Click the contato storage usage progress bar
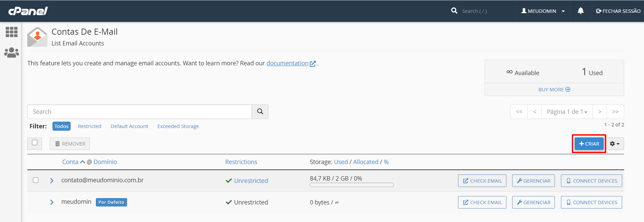 [x=352, y=185]
